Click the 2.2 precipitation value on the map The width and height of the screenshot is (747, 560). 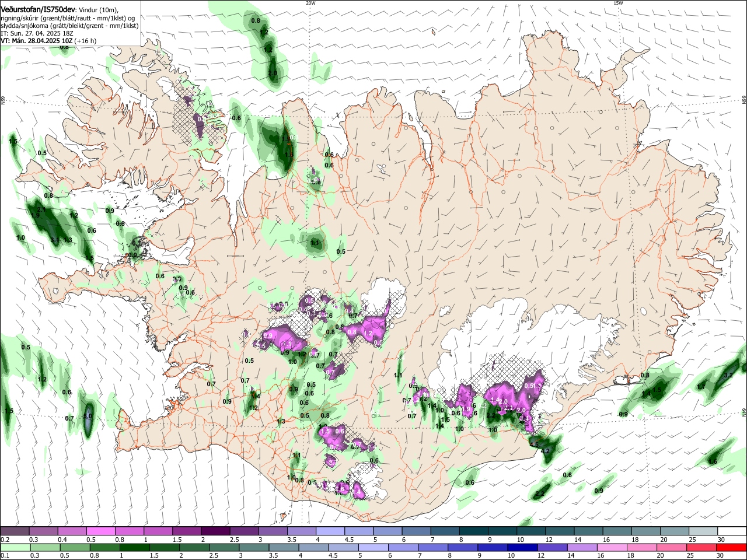[539, 494]
